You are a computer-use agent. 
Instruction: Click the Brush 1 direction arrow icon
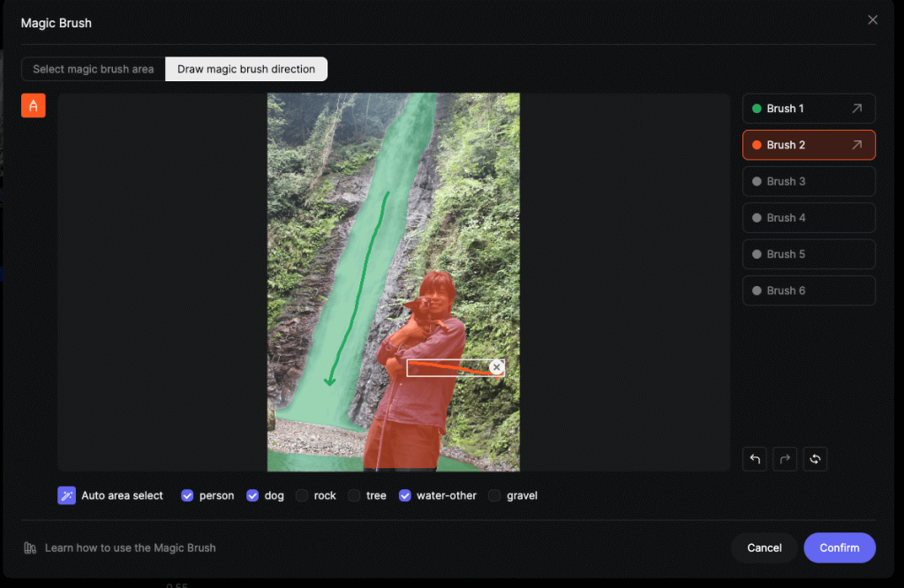tap(856, 109)
